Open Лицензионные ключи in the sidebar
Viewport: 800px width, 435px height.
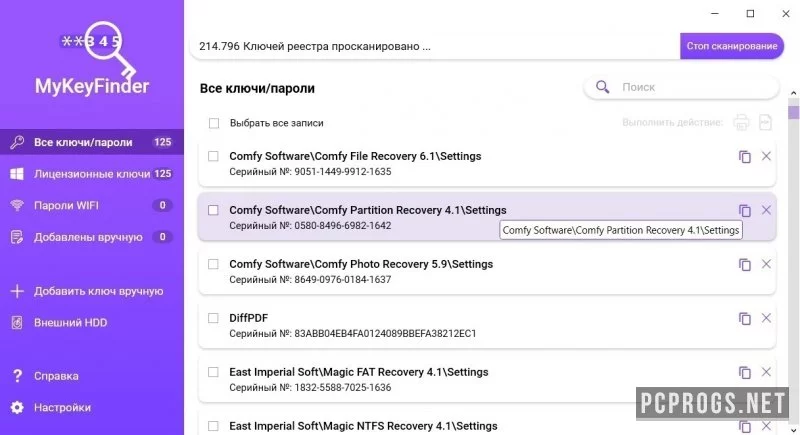click(92, 174)
